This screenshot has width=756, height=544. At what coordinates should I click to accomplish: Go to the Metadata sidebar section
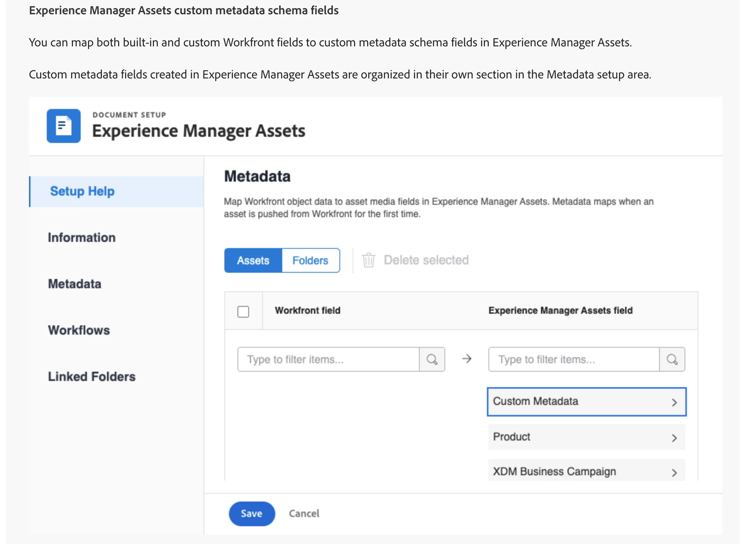coord(75,284)
